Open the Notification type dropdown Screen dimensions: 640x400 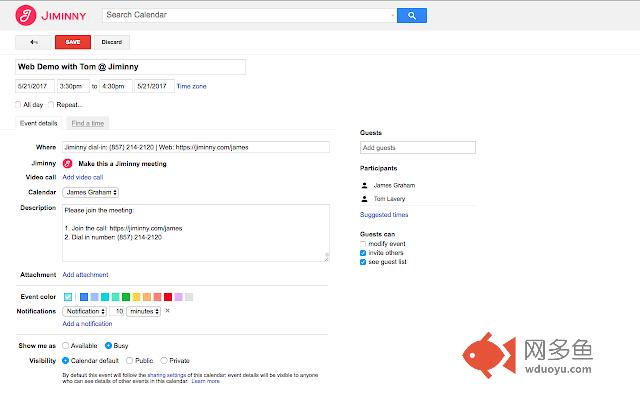tap(84, 311)
